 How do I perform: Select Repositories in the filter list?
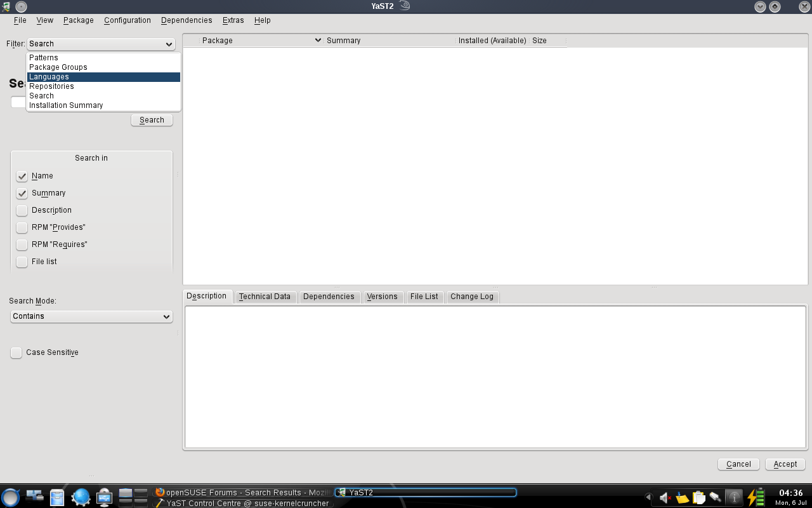pyautogui.click(x=104, y=86)
